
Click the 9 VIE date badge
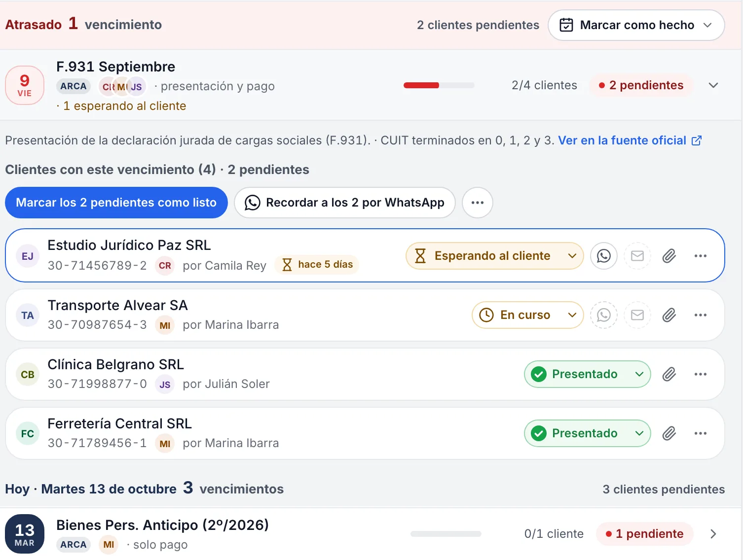pyautogui.click(x=25, y=85)
